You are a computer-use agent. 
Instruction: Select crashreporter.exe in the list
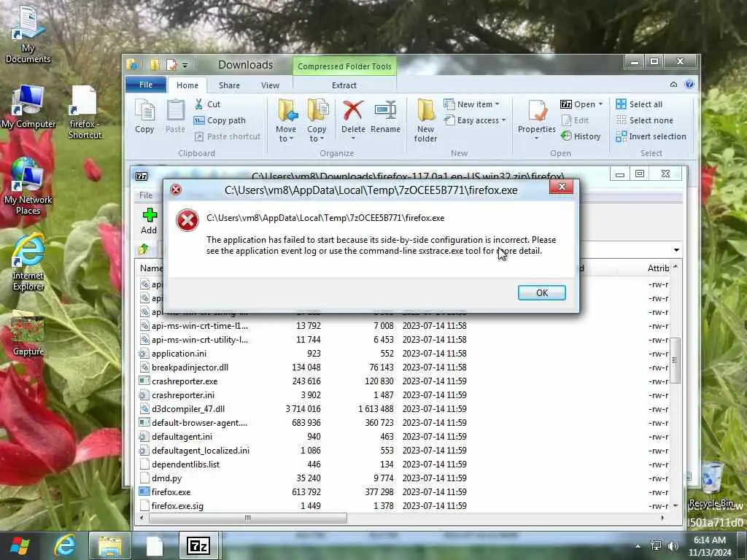tap(185, 381)
